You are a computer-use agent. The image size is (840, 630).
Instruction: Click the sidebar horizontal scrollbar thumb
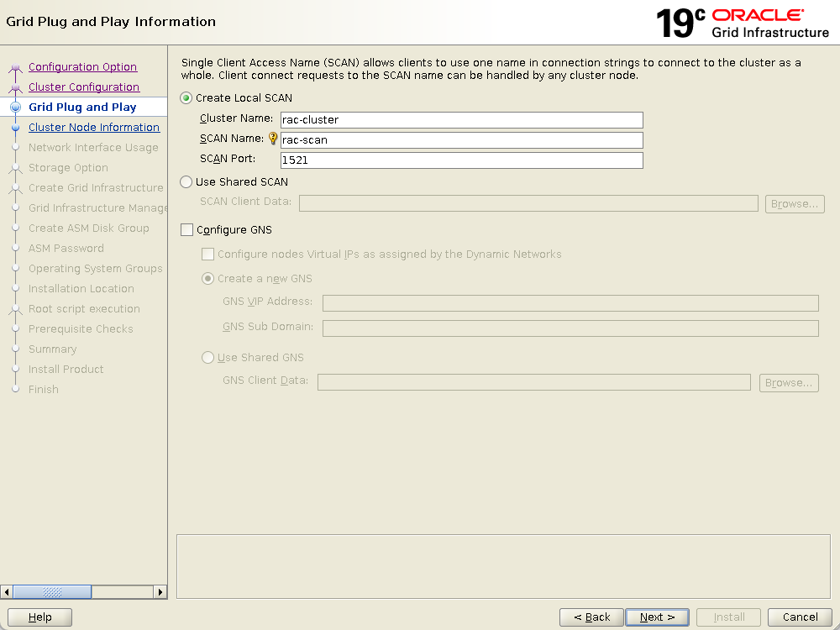click(x=51, y=592)
